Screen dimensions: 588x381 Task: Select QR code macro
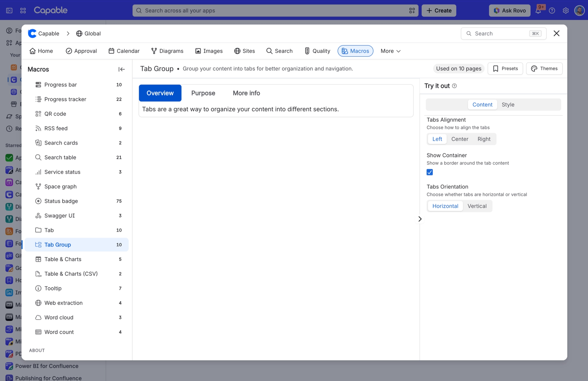(x=77, y=114)
